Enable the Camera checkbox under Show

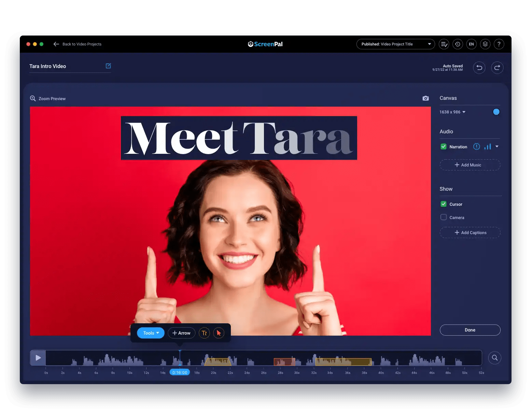pos(443,217)
